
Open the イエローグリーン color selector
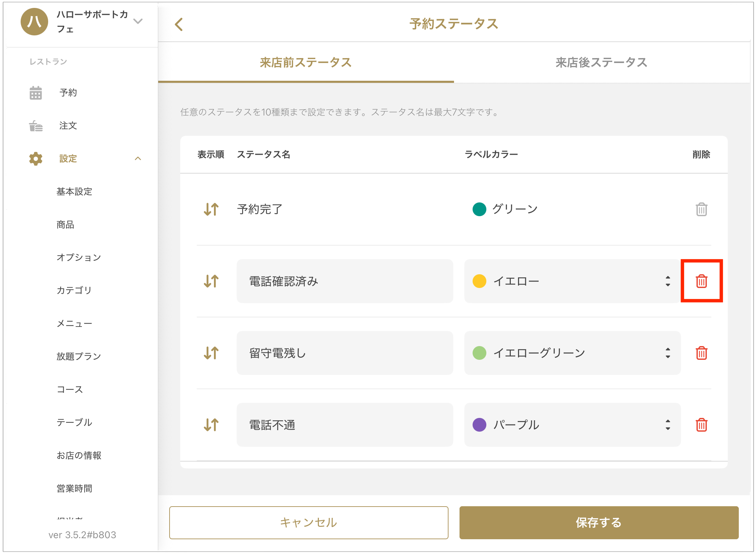coord(572,353)
